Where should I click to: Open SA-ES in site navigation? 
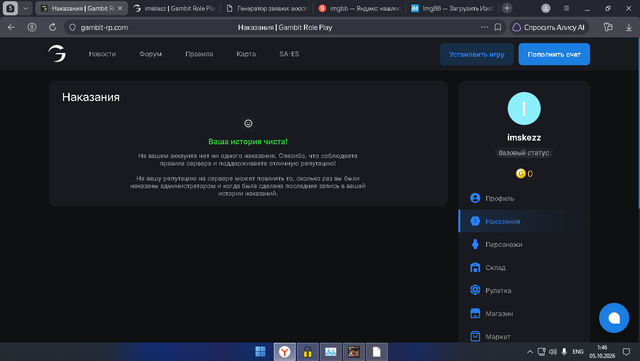click(289, 54)
